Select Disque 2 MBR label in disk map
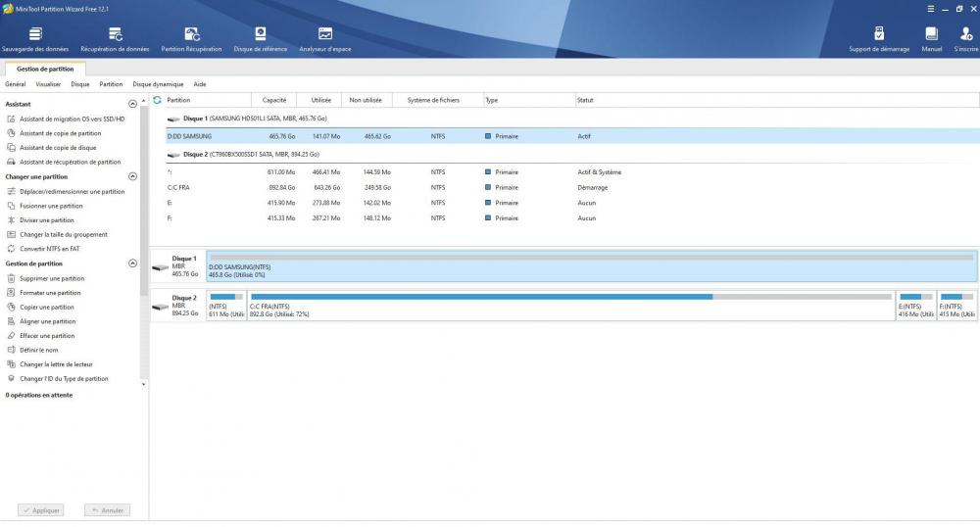The height and width of the screenshot is (527, 980). click(178, 306)
